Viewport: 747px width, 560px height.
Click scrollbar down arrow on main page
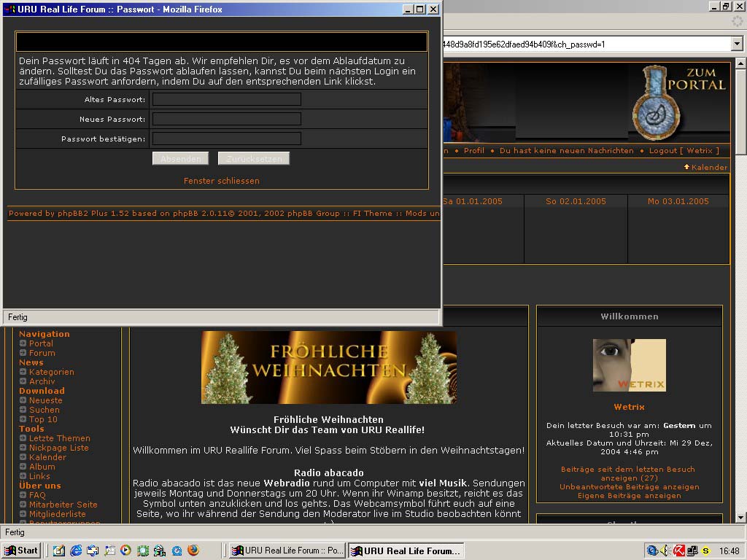tap(740, 517)
